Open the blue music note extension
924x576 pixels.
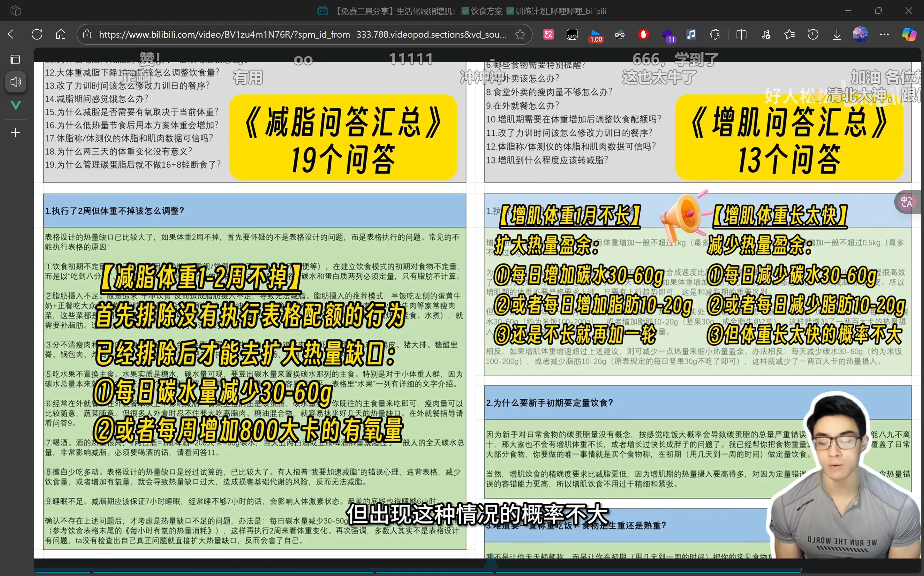click(x=691, y=35)
